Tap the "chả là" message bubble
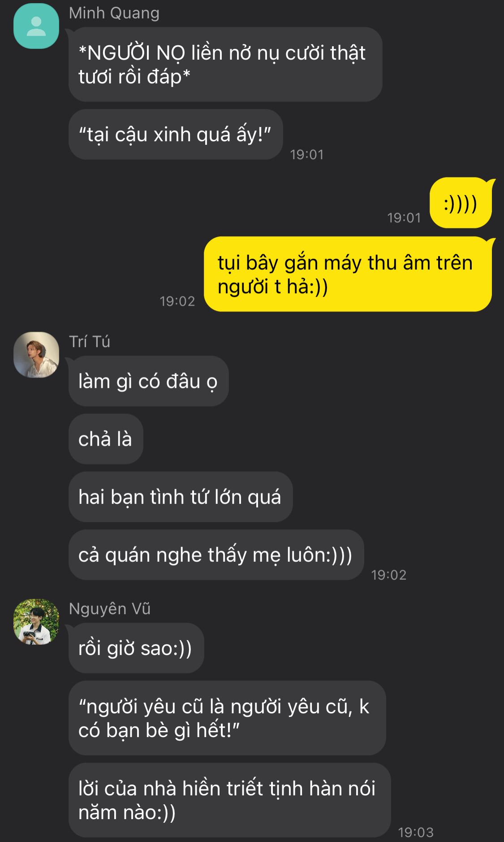This screenshot has height=842, width=504. click(106, 439)
